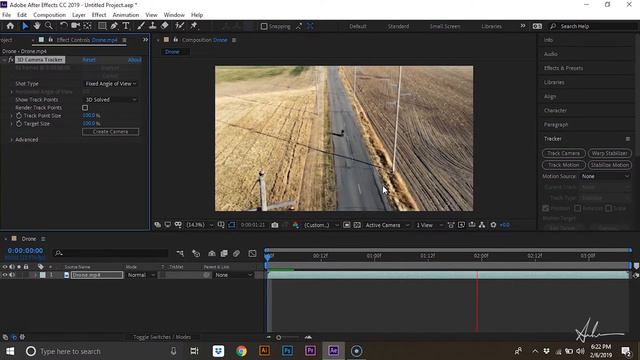Click the Warp Stabilizer button
Viewport: 640px width, 360px height.
pos(609,153)
